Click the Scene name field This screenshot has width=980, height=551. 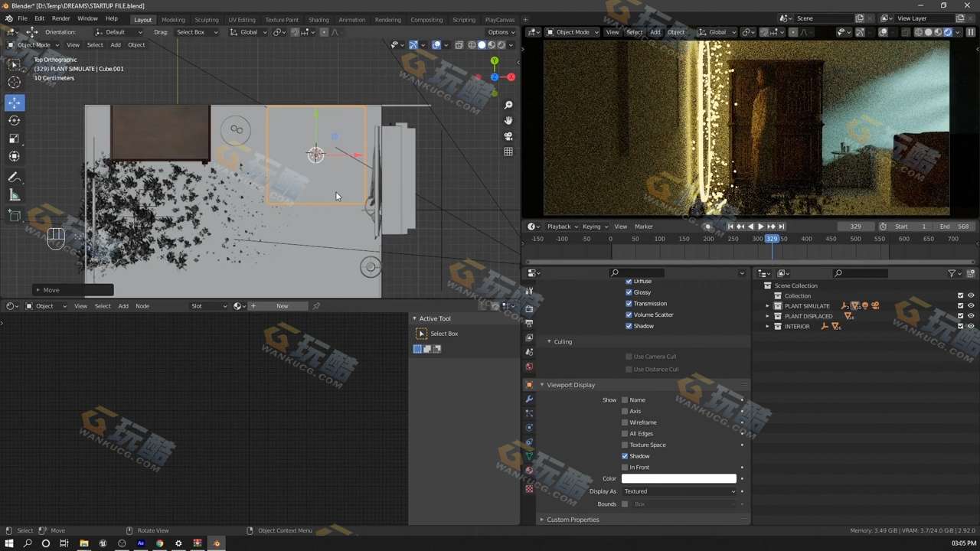(824, 18)
